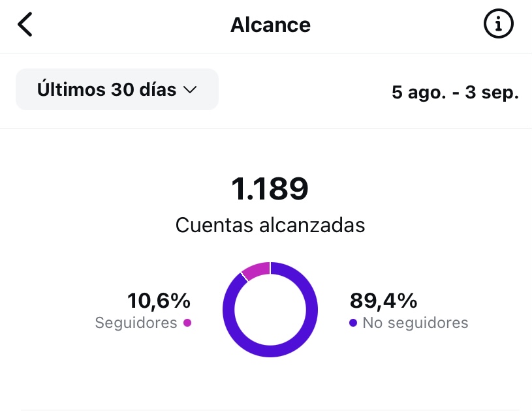Tap the chevron icon beside Últimos 30 días
532x416 pixels.
(x=190, y=90)
